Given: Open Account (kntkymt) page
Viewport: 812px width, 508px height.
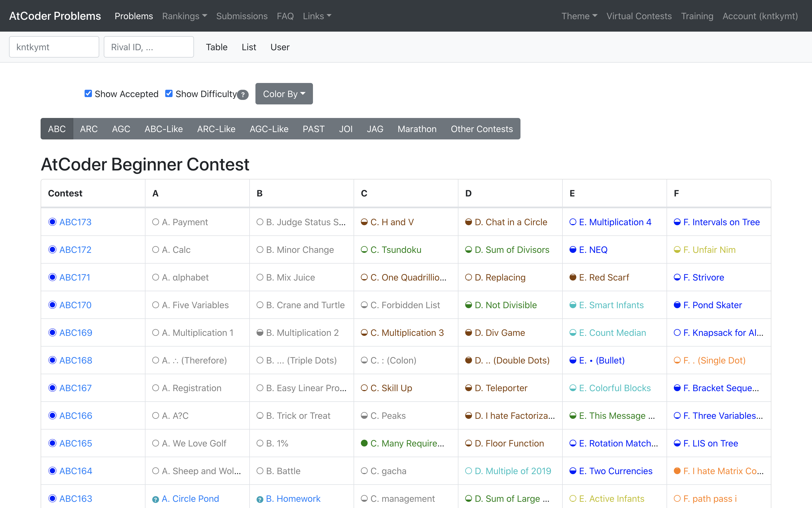Looking at the screenshot, I should pos(760,16).
